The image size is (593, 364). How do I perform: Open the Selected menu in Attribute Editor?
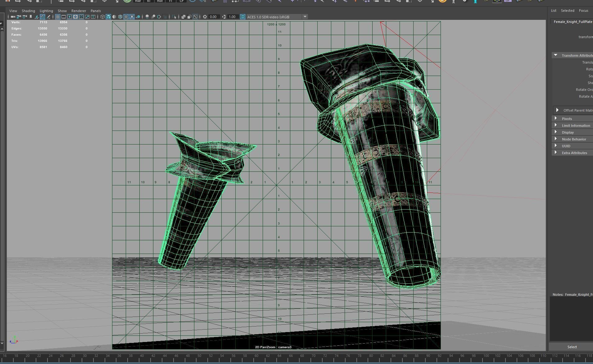tap(568, 11)
